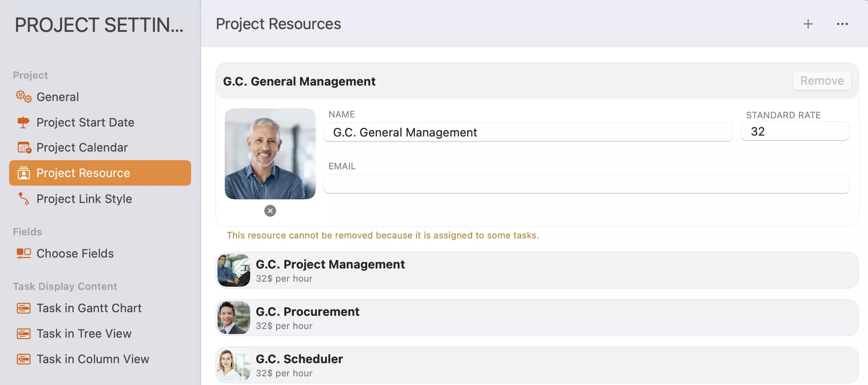The image size is (868, 385).
Task: Click the Name field with G.C. General Management
Action: [528, 132]
